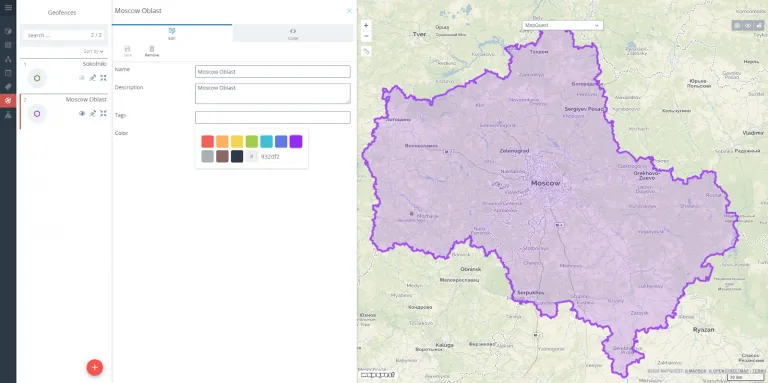Open the hamburger menu in the sidebar
This screenshot has width=768, height=383.
(x=8, y=8)
